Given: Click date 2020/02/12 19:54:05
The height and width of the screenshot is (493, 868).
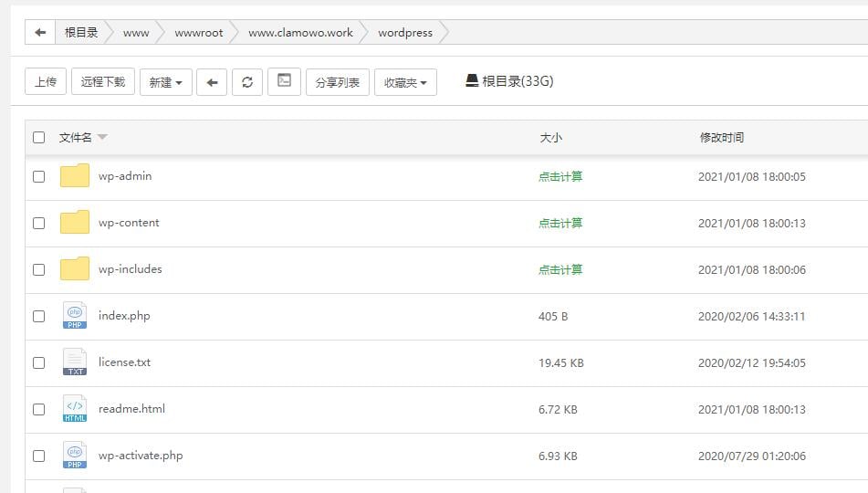Looking at the screenshot, I should (x=752, y=362).
